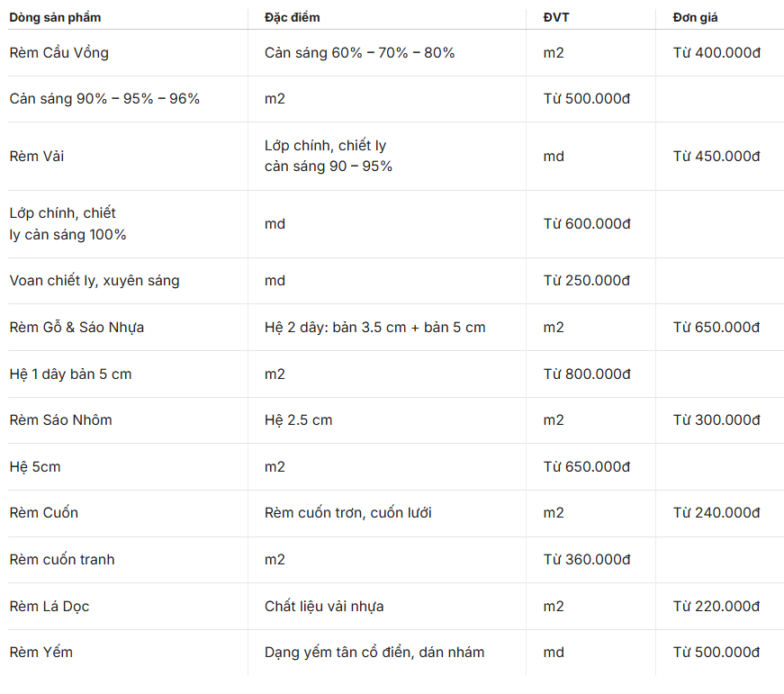
Task: Click the "Từ 300.000đ" price cell
Action: tap(716, 420)
